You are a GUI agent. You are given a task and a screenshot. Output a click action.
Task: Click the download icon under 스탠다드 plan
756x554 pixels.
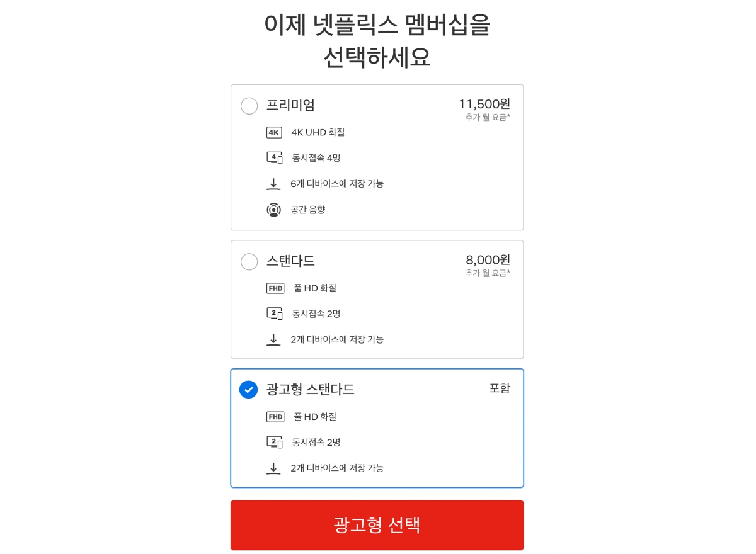[273, 339]
